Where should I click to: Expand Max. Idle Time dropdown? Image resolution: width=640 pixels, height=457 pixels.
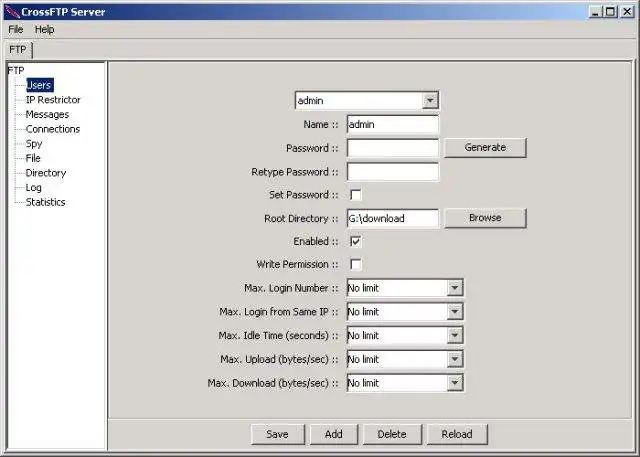click(x=455, y=335)
